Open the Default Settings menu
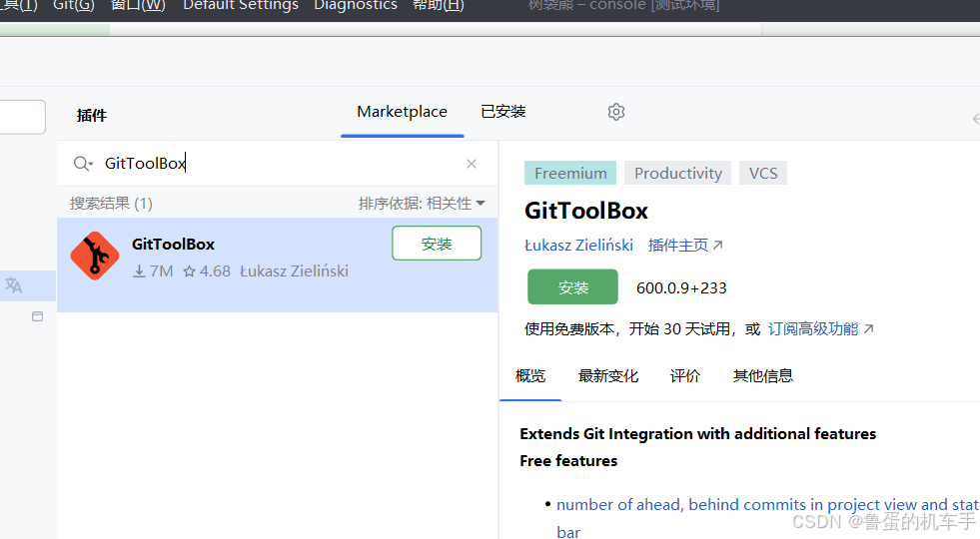Screen dimensions: 980x539 point(241,6)
